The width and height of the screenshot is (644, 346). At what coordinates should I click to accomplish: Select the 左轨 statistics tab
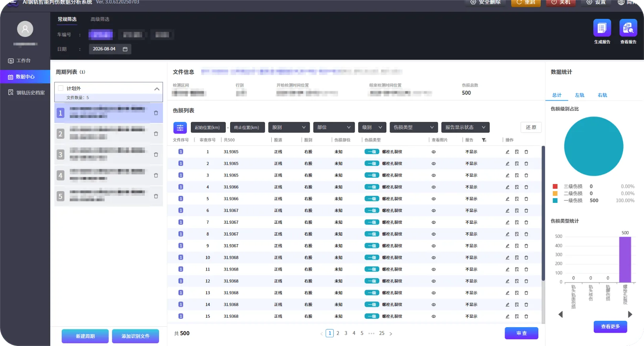[x=580, y=95]
